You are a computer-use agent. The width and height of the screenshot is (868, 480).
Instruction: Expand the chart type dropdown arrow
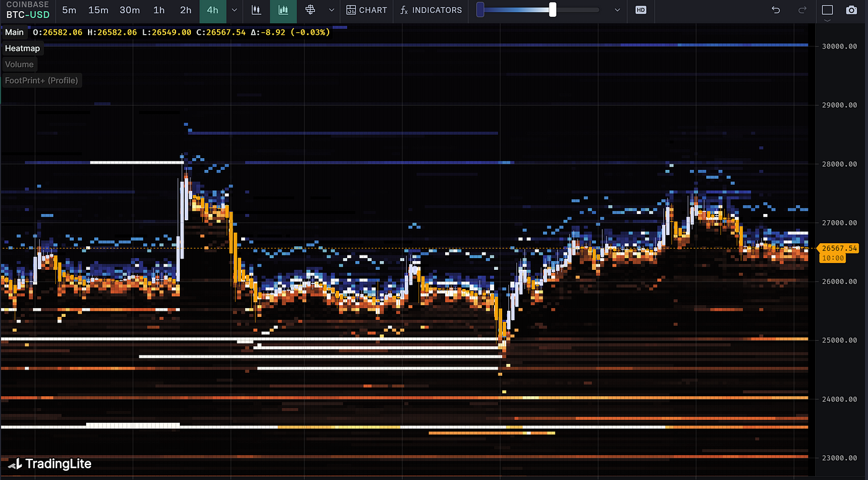click(332, 10)
